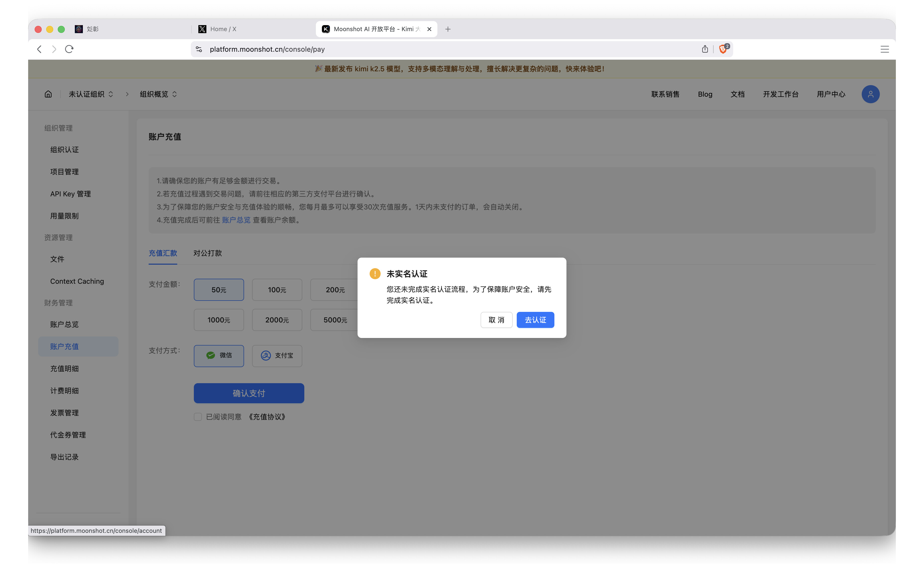
Task: Click the home icon in breadcrumb
Action: tap(48, 94)
